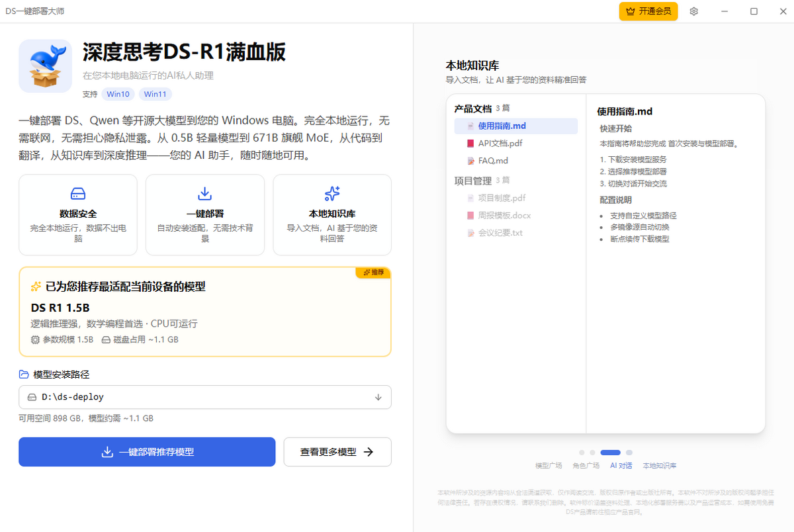Click the 可用空间 898 GB text
794x532 pixels.
click(51, 418)
